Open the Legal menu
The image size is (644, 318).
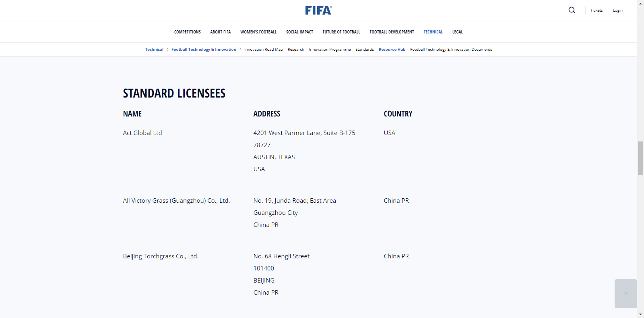click(457, 32)
